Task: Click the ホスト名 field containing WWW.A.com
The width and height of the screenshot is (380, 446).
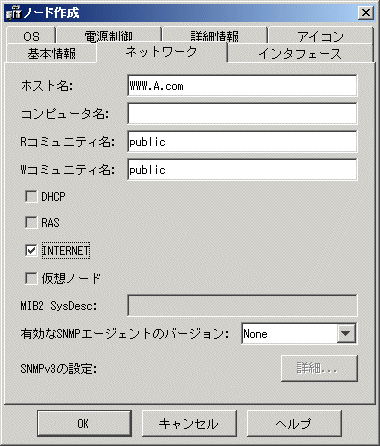Action: [x=242, y=86]
